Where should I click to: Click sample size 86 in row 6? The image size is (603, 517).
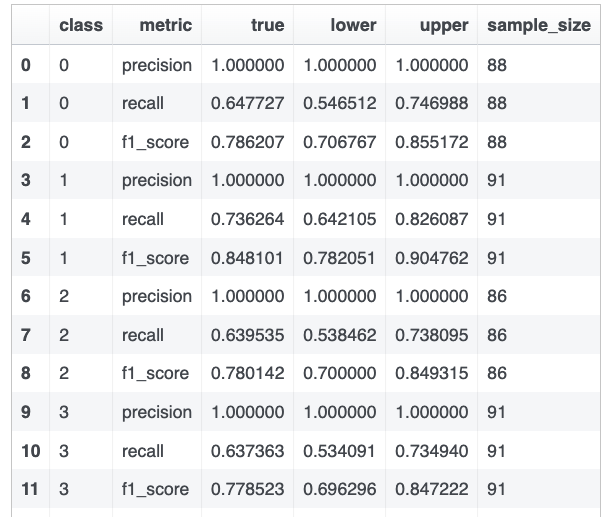[497, 296]
